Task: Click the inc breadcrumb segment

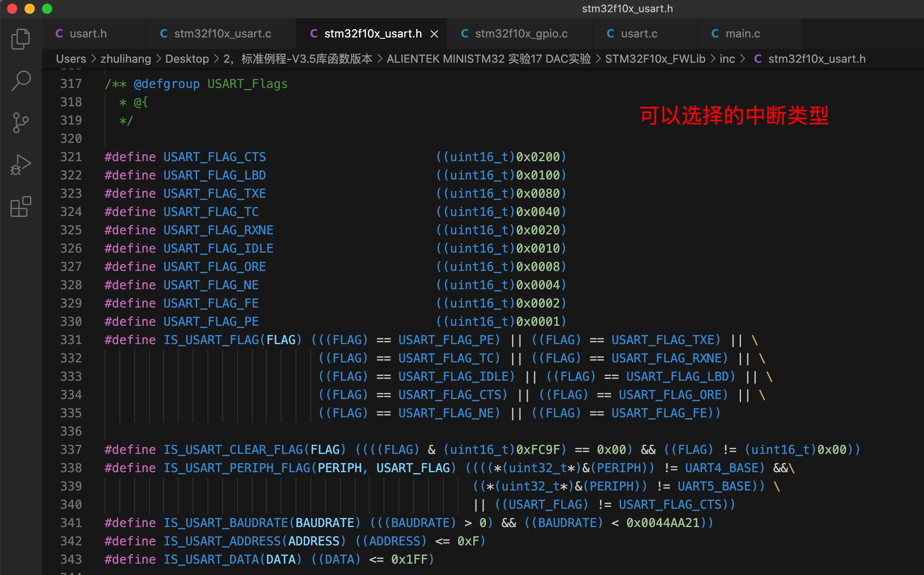Action: [727, 59]
